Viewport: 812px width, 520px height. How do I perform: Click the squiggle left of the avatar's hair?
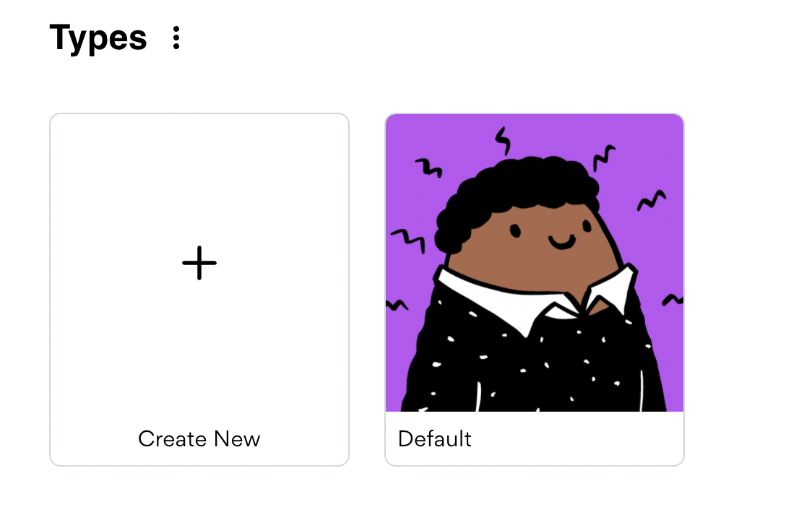coord(408,241)
